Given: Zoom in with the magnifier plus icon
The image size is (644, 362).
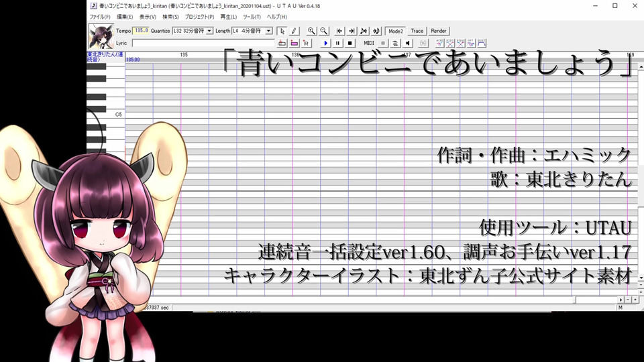Looking at the screenshot, I should [311, 31].
